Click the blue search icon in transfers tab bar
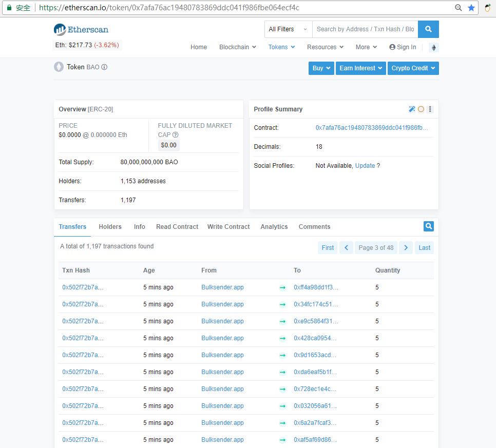 point(429,226)
